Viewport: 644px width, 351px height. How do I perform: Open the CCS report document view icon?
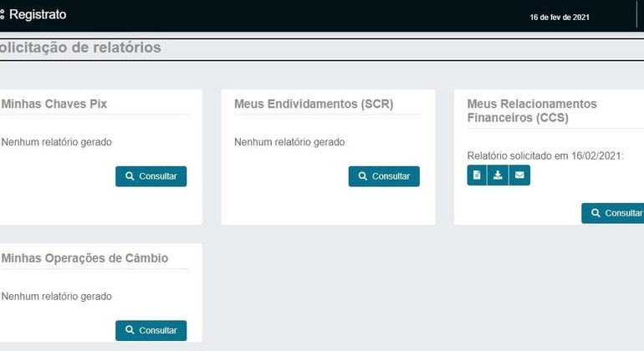477,175
